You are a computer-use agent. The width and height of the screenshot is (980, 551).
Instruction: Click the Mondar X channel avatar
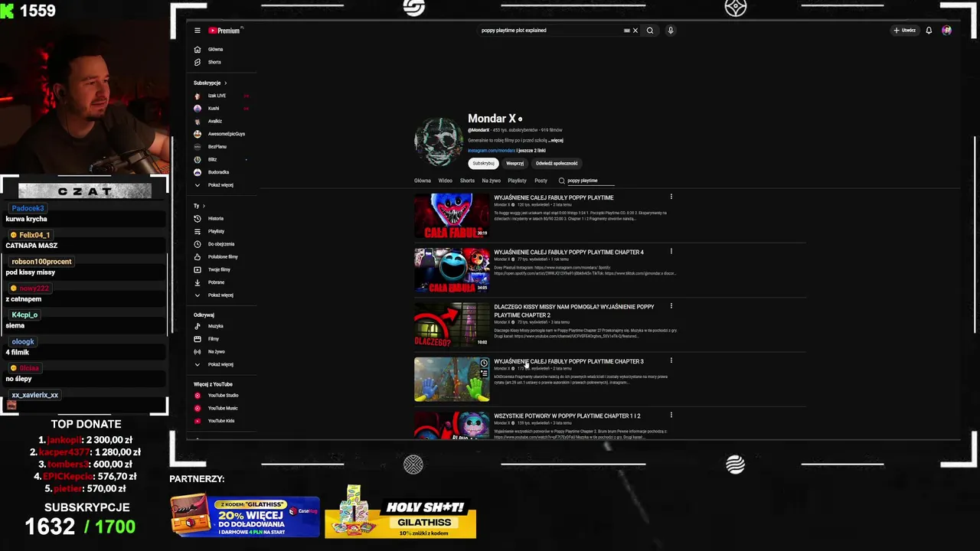click(x=439, y=142)
